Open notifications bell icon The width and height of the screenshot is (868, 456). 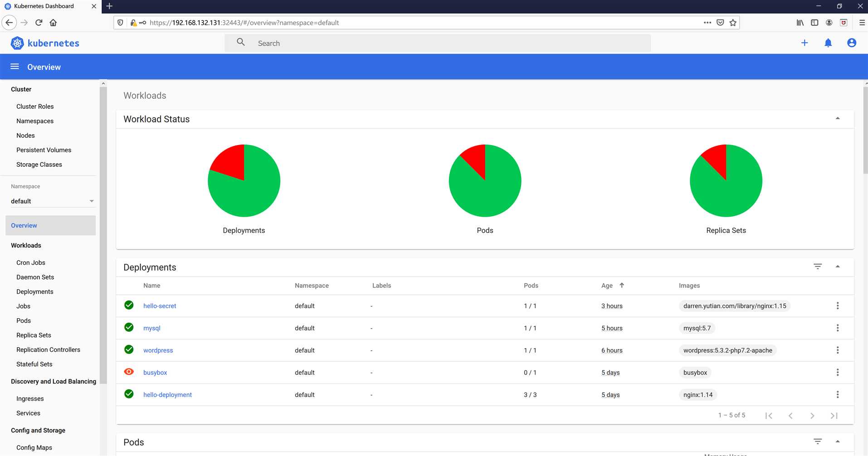pos(828,43)
